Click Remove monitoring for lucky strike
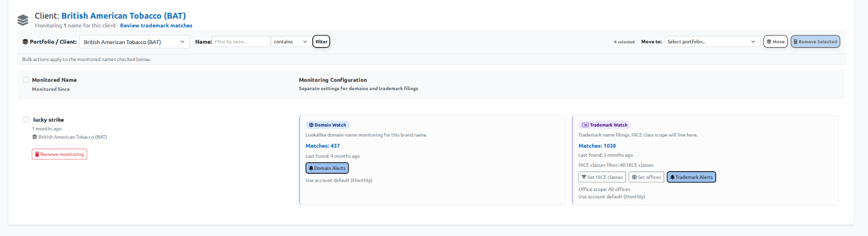Image resolution: width=868 pixels, height=236 pixels. 59,154
